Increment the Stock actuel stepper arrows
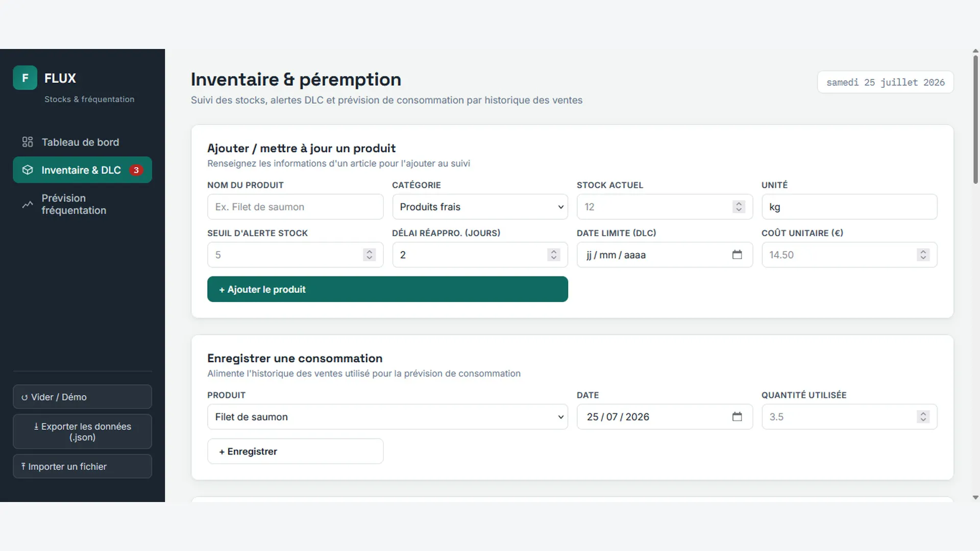 coord(738,204)
